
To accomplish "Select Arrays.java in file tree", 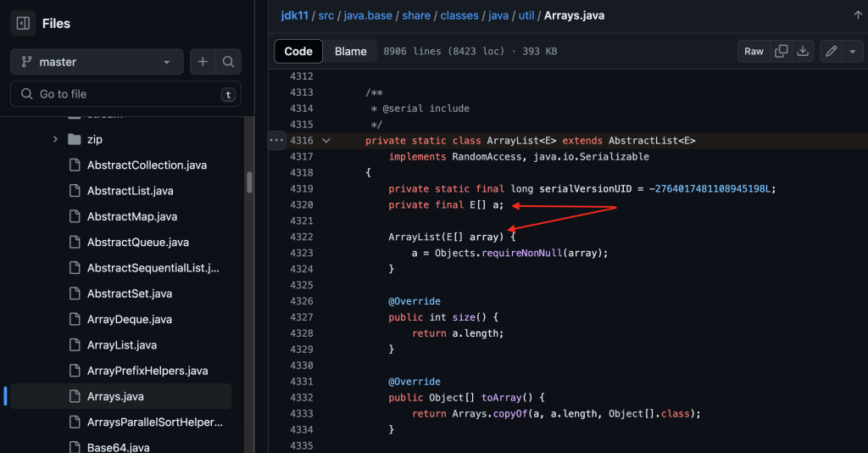I will coord(120,396).
